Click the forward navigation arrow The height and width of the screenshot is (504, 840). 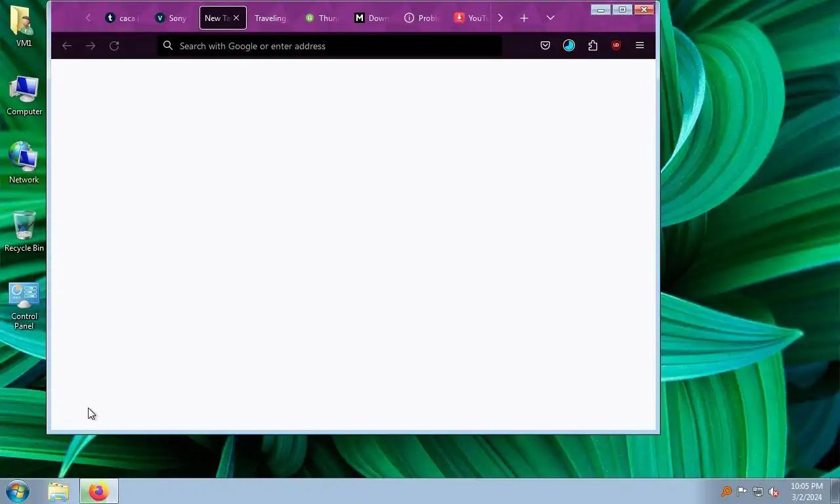pos(91,45)
